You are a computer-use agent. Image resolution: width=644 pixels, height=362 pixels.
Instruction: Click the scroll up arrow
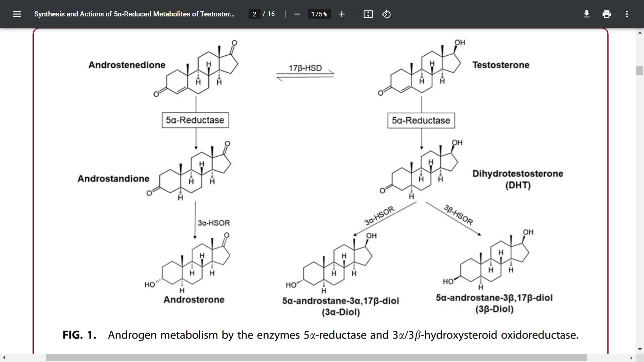tap(640, 33)
